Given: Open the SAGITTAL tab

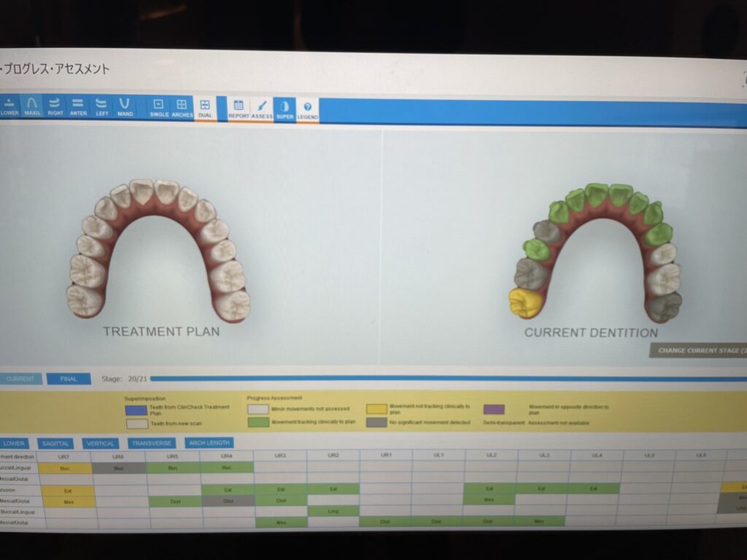Looking at the screenshot, I should (55, 443).
